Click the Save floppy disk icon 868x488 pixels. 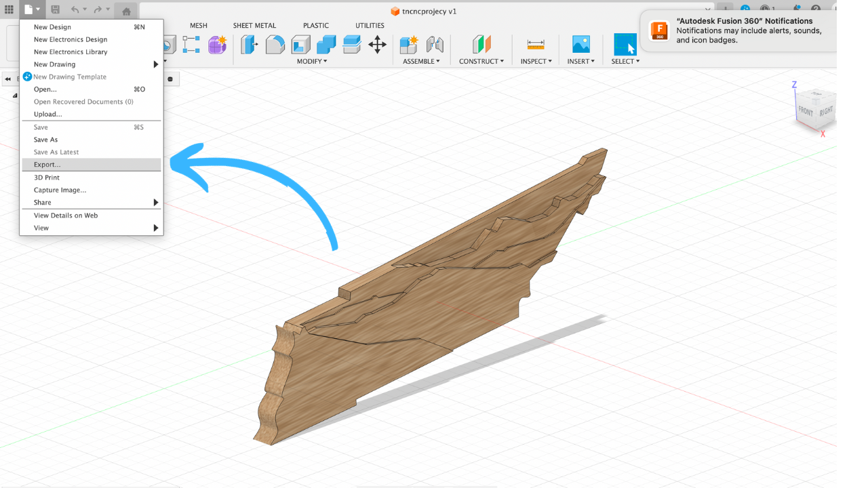click(56, 9)
